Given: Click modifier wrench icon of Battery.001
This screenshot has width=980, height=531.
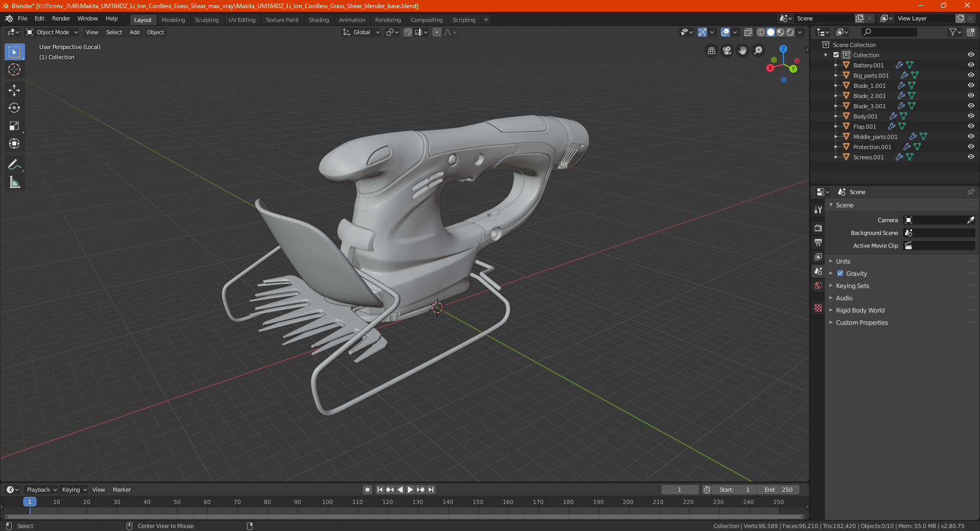Looking at the screenshot, I should [899, 65].
